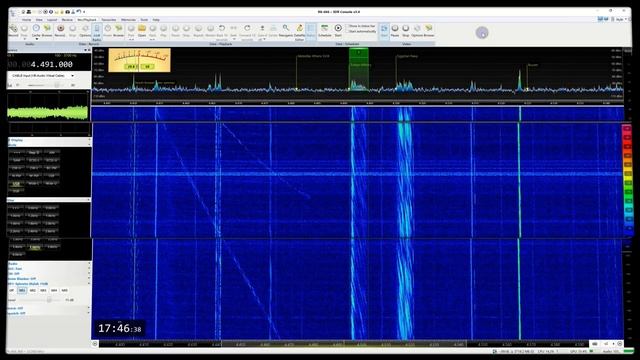Image resolution: width=640 pixels, height=360 pixels.
Task: Expand the Noise Blanker Off section
Action: (49, 278)
